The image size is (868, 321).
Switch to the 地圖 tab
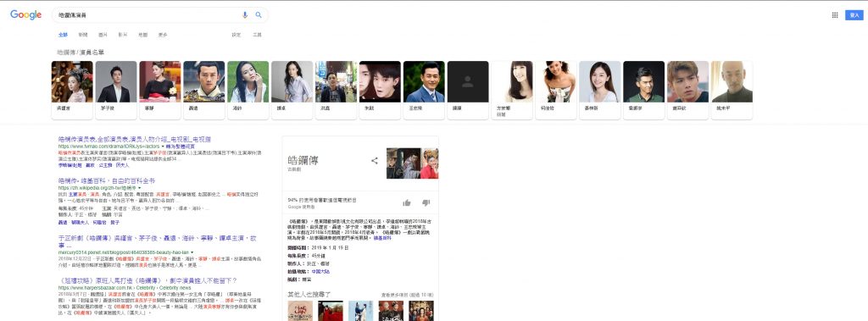point(142,35)
